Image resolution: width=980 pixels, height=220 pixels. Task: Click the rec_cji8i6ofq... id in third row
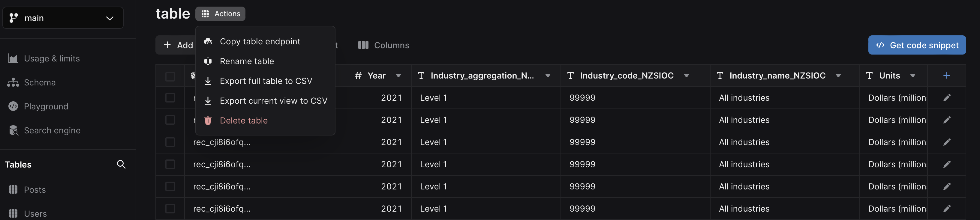click(222, 142)
